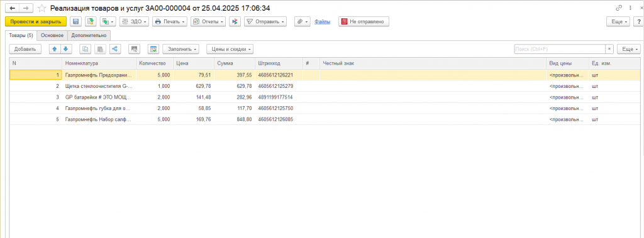
Task: Copy rows with the copy icon
Action: [85, 49]
